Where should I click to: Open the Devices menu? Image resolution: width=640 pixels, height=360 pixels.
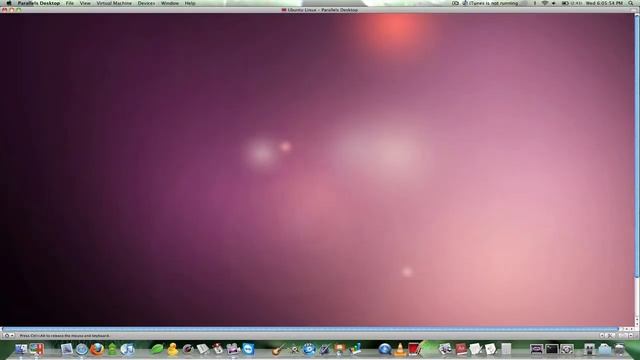(x=146, y=3)
